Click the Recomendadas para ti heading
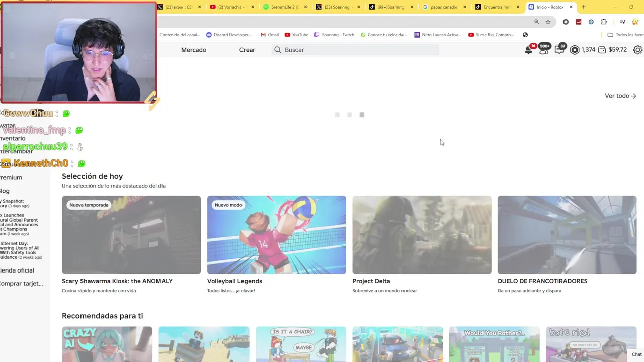Viewport: 644px width, 362px height. click(x=103, y=316)
